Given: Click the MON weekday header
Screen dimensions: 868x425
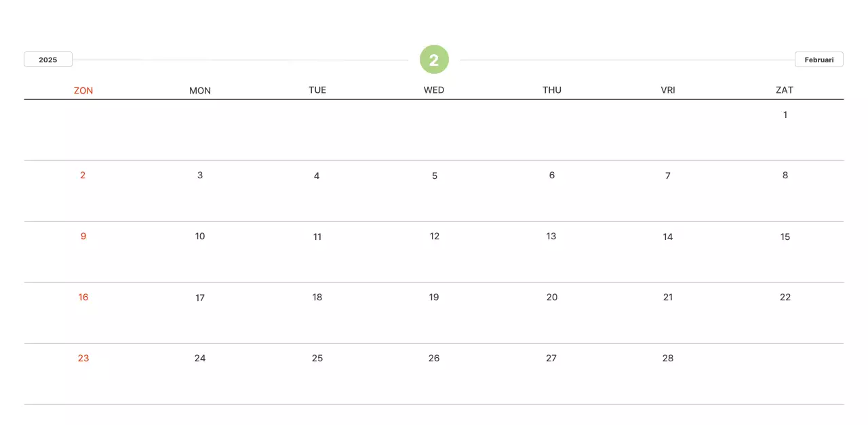Looking at the screenshot, I should pos(200,90).
